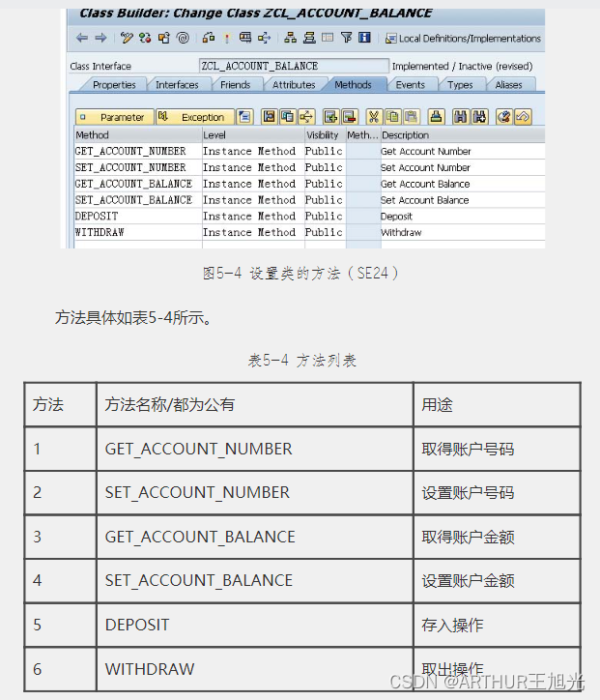The width and height of the screenshot is (600, 700).
Task: Click '取得账户号码' in the lower table
Action: pos(468,450)
